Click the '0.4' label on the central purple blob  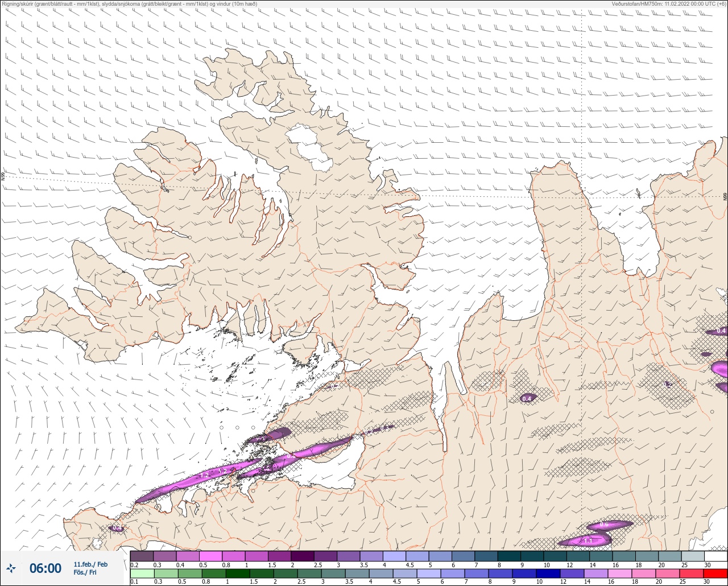coord(527,398)
